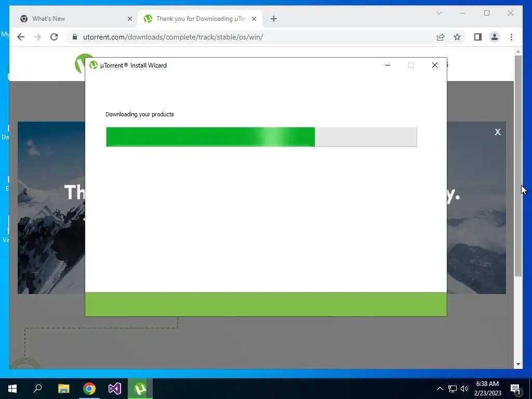
Task: Open the Chrome profile menu
Action: pos(495,37)
